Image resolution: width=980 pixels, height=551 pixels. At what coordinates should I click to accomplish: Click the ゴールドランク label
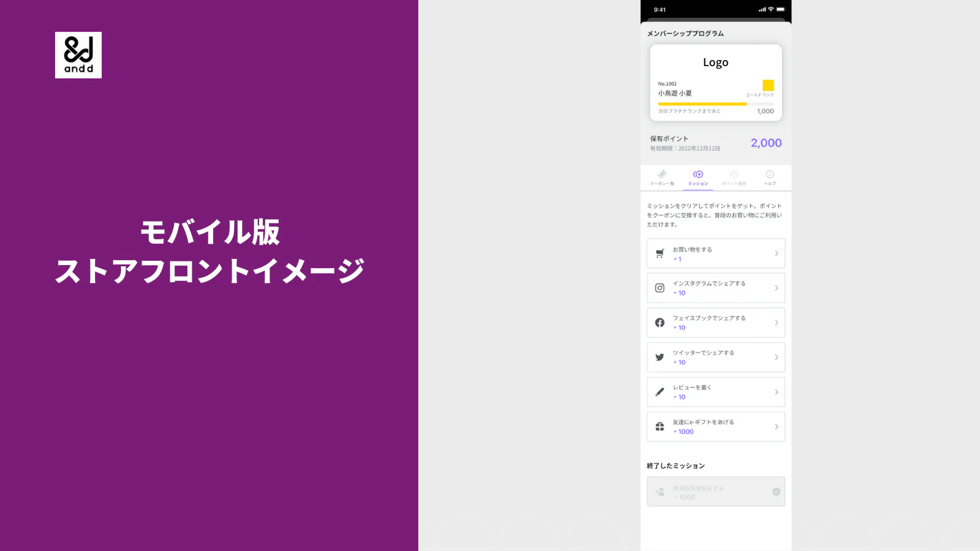click(x=759, y=95)
